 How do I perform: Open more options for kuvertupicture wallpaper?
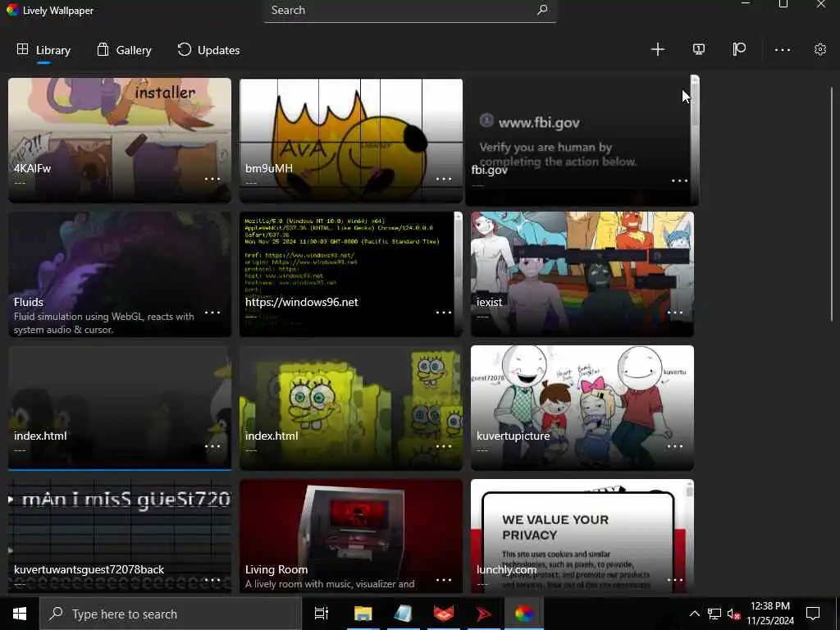coord(675,446)
